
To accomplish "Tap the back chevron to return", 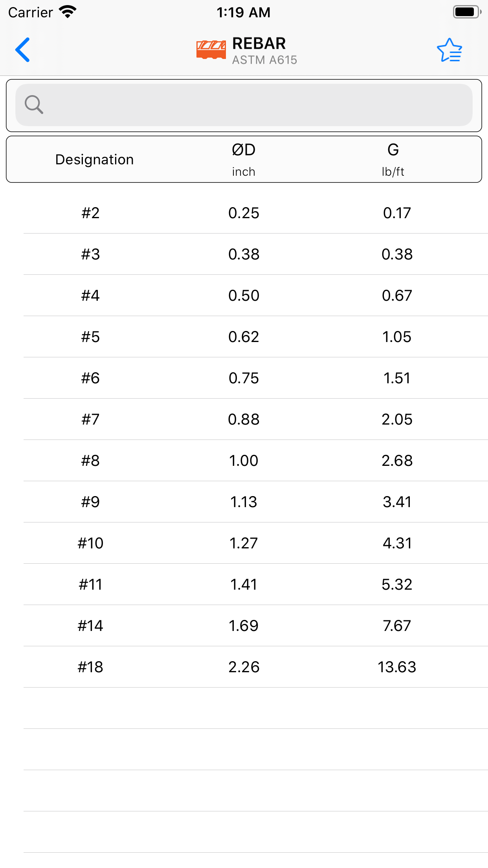I will (22, 50).
